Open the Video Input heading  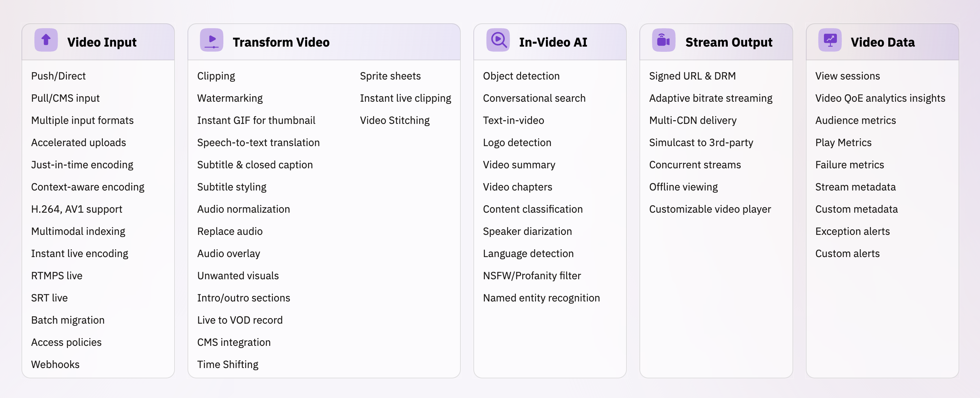tap(102, 42)
